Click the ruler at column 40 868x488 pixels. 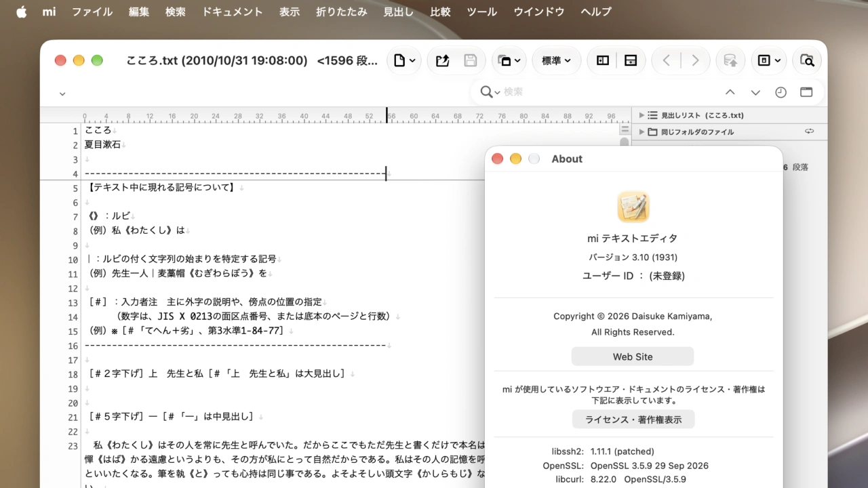(x=304, y=116)
